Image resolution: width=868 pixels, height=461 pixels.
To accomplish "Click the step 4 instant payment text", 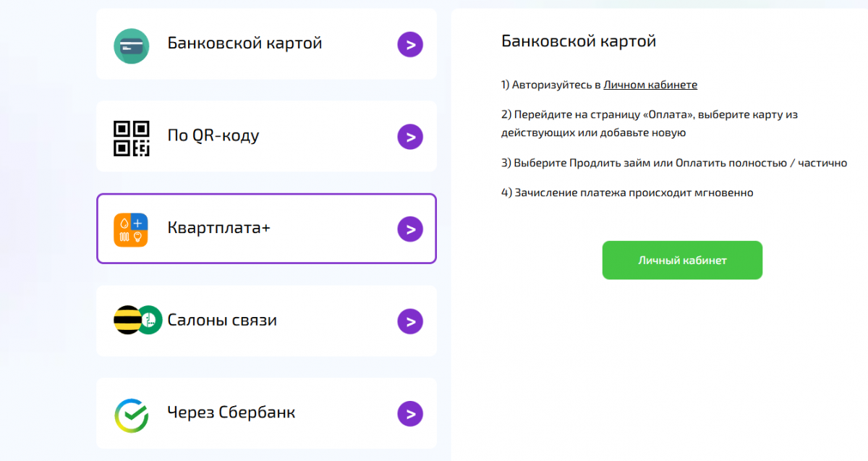I will (x=627, y=193).
